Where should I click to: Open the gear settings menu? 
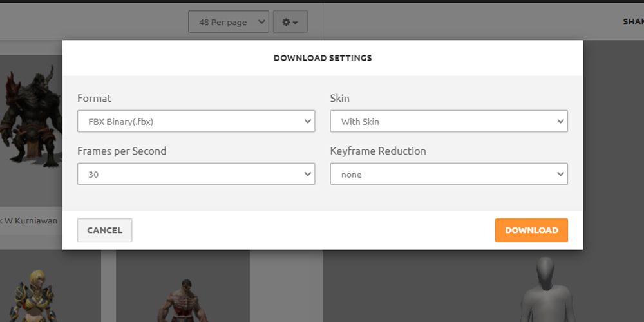tap(290, 22)
